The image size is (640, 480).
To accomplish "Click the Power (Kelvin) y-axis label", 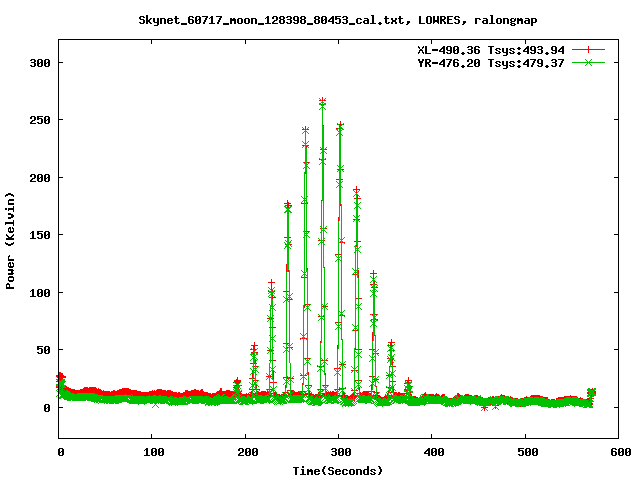I will pos(10,241).
